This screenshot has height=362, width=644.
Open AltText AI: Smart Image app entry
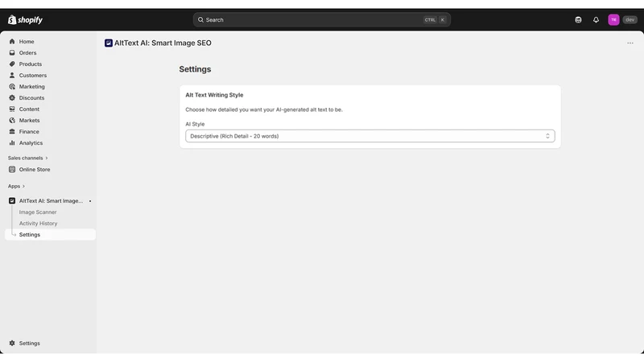click(50, 200)
